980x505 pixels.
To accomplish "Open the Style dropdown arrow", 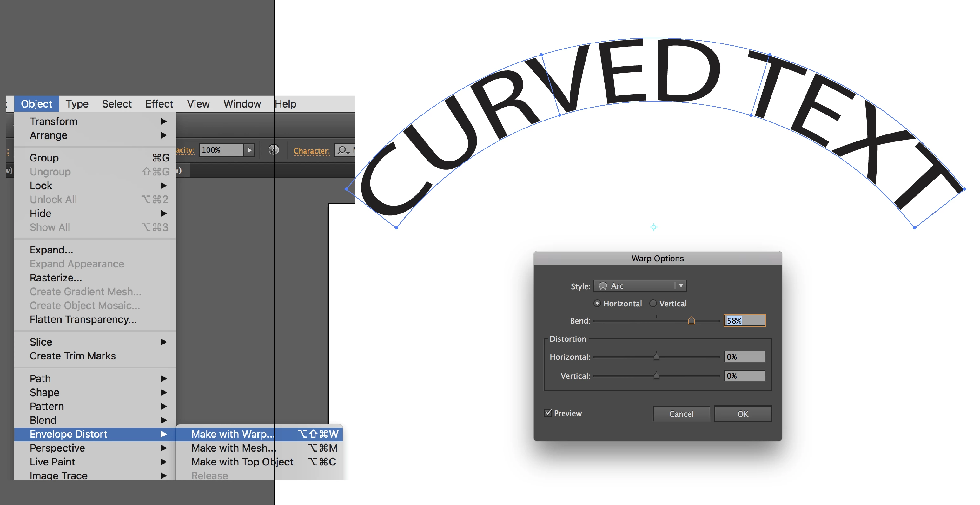I will [x=681, y=286].
